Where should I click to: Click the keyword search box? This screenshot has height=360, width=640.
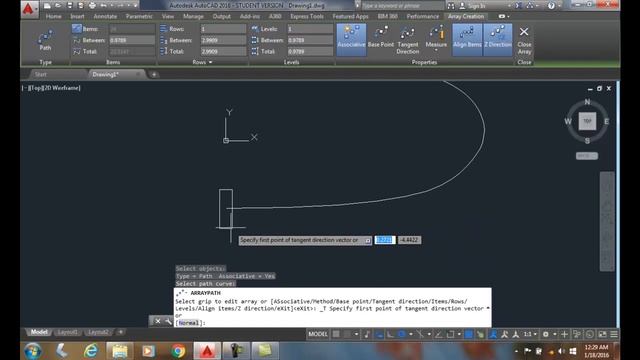[x=402, y=6]
